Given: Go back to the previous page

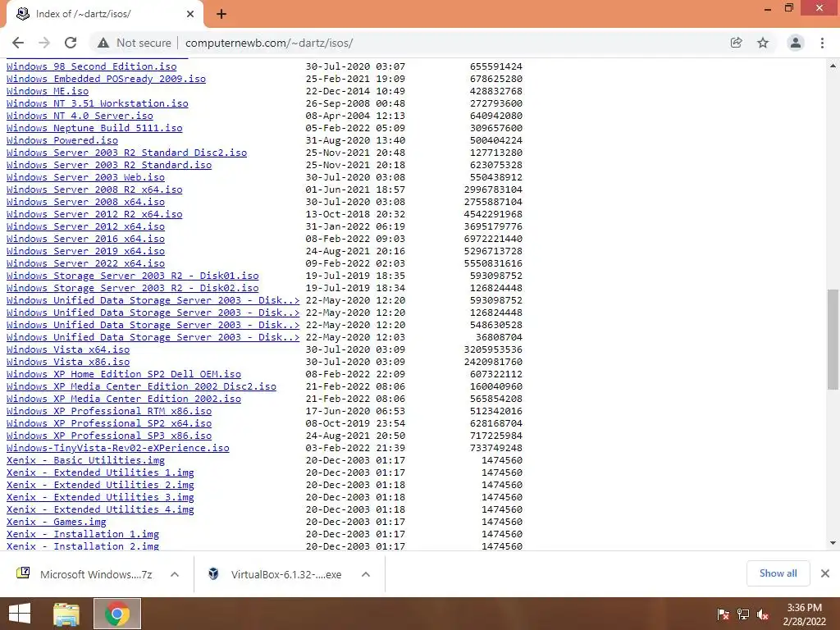Looking at the screenshot, I should pyautogui.click(x=18, y=43).
